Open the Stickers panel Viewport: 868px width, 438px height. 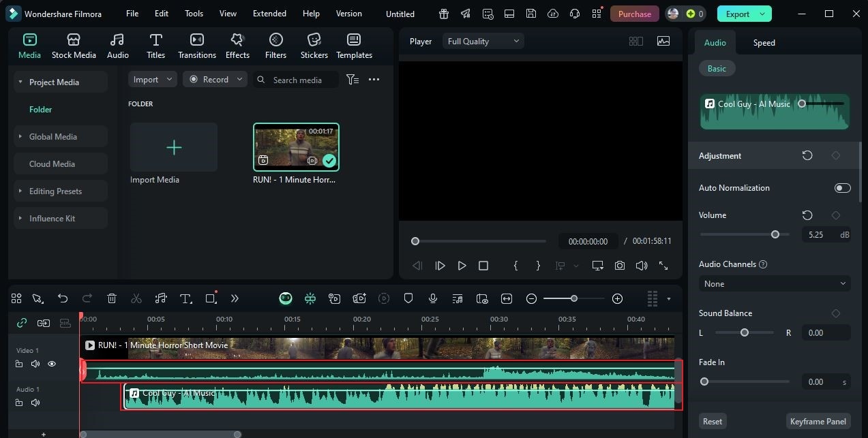pos(314,46)
